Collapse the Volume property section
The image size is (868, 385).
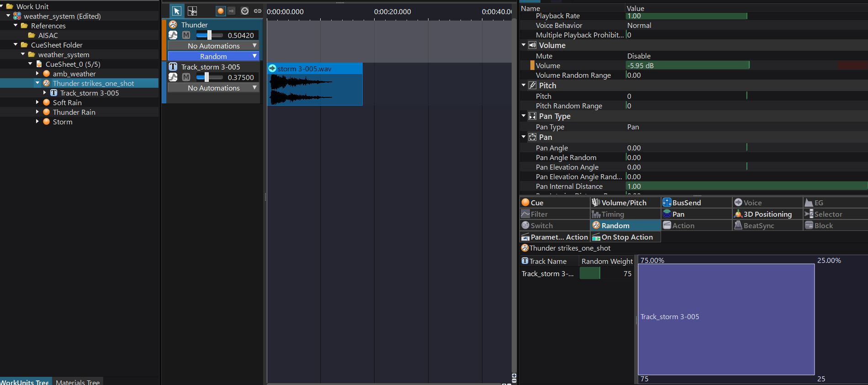pos(524,45)
